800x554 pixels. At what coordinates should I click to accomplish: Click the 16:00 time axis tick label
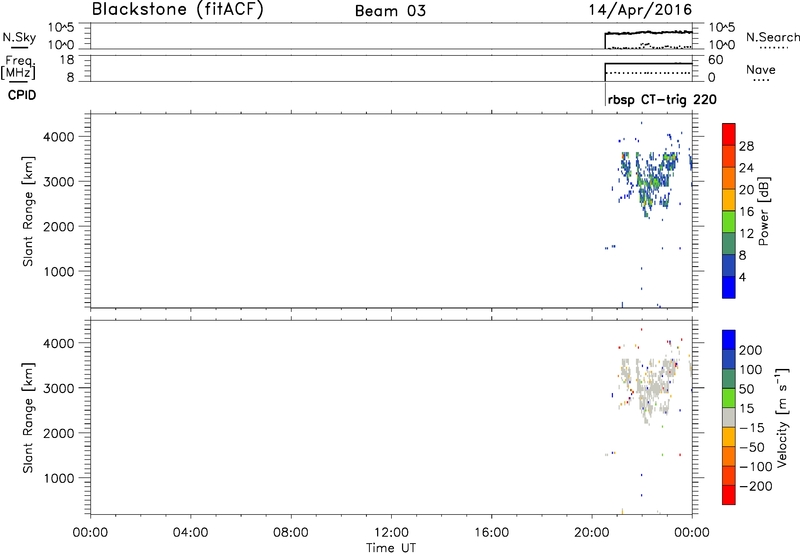[491, 533]
